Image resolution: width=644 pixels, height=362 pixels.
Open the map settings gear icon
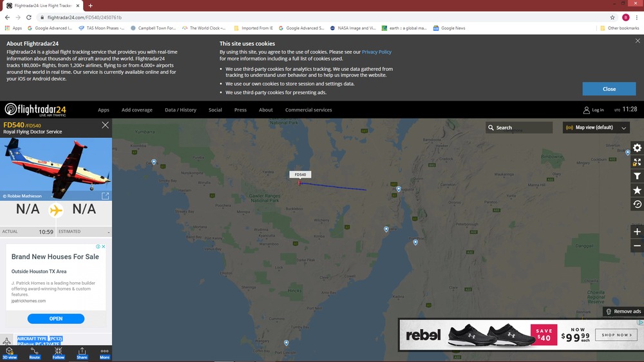pos(637,148)
